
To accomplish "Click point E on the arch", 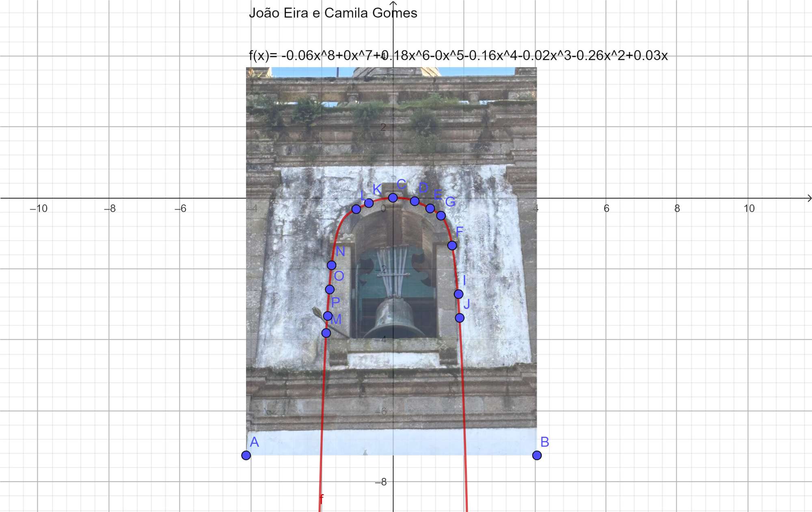I will tap(430, 208).
